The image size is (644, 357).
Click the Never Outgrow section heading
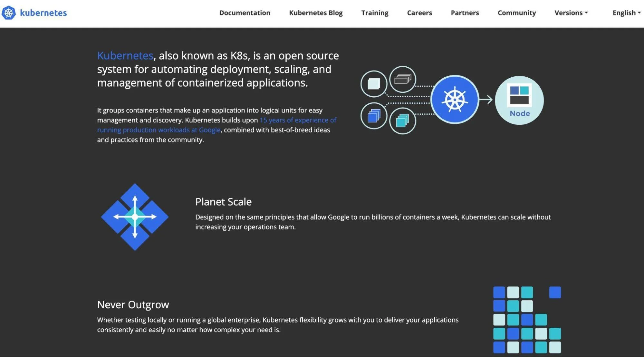pyautogui.click(x=133, y=304)
